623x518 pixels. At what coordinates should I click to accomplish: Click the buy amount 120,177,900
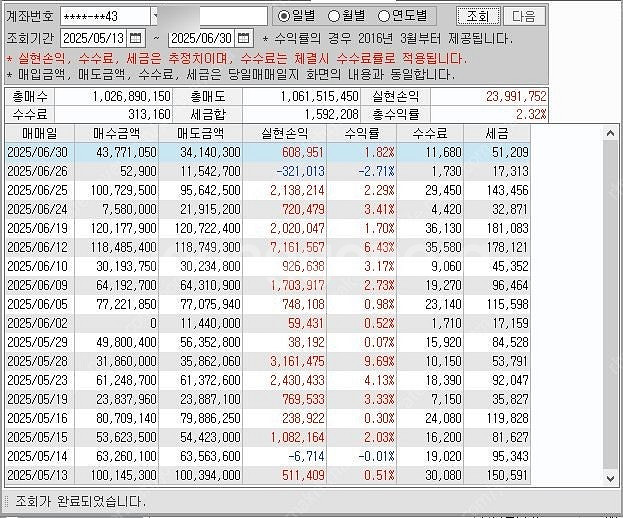123,228
